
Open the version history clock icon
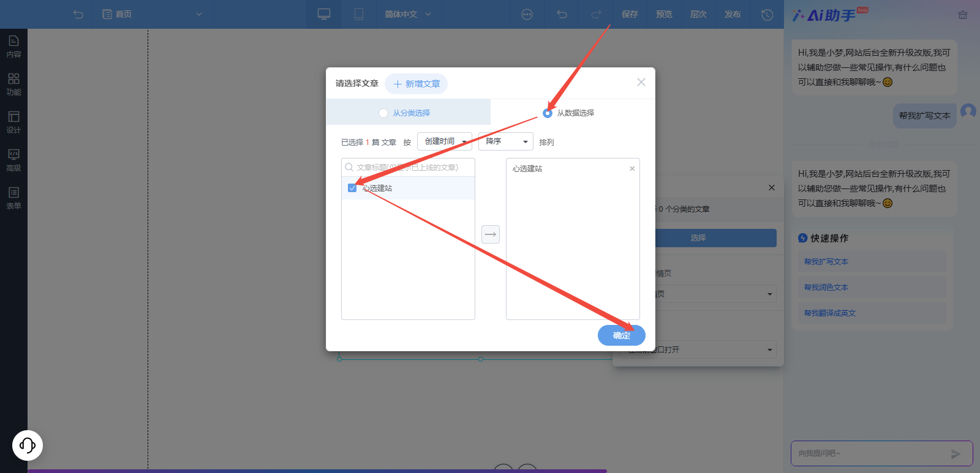pyautogui.click(x=767, y=15)
